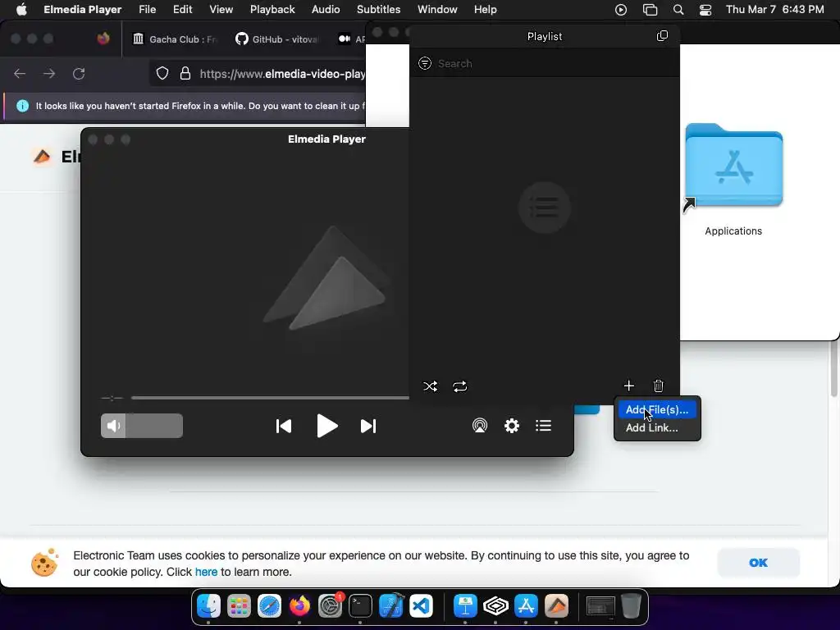Viewport: 840px width, 630px height.
Task: Open the Audio menu
Action: (326, 10)
